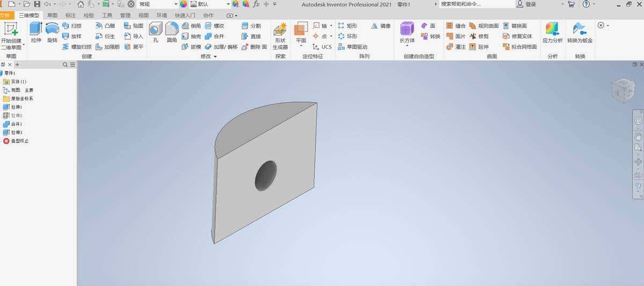Click the 登录 sign-in button
The height and width of the screenshot is (286, 644).
526,4
